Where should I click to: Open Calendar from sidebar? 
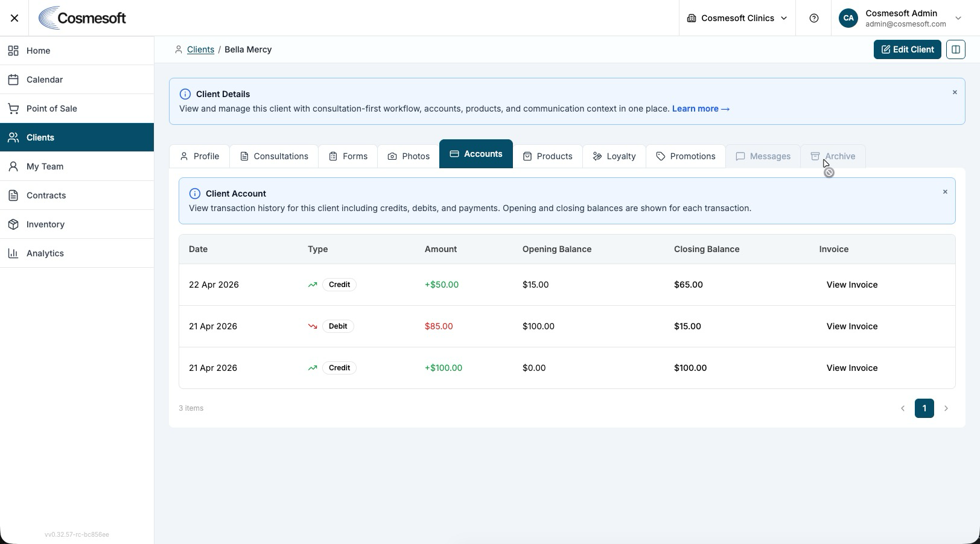pos(77,80)
